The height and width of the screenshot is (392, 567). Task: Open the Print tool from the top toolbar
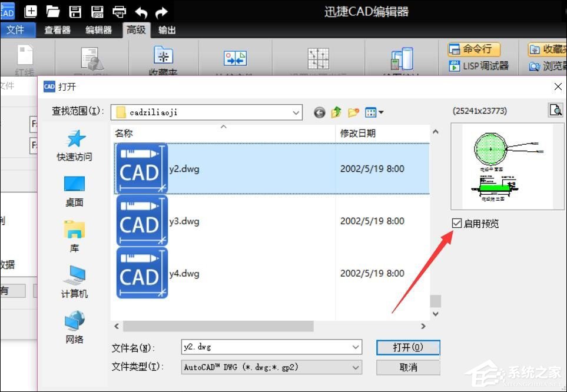tap(120, 11)
